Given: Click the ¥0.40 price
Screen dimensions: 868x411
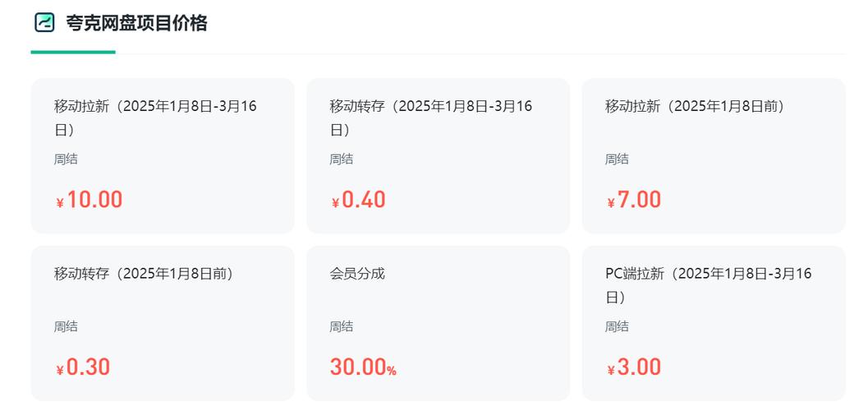Looking at the screenshot, I should [359, 200].
